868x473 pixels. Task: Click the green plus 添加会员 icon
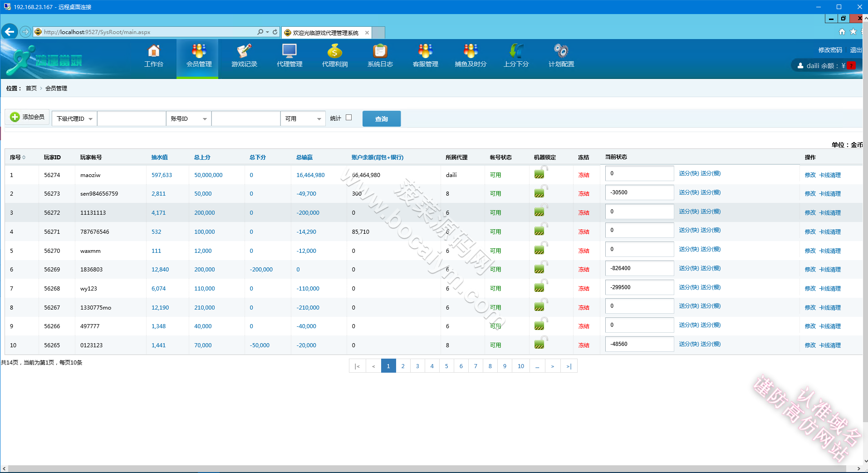pos(15,117)
